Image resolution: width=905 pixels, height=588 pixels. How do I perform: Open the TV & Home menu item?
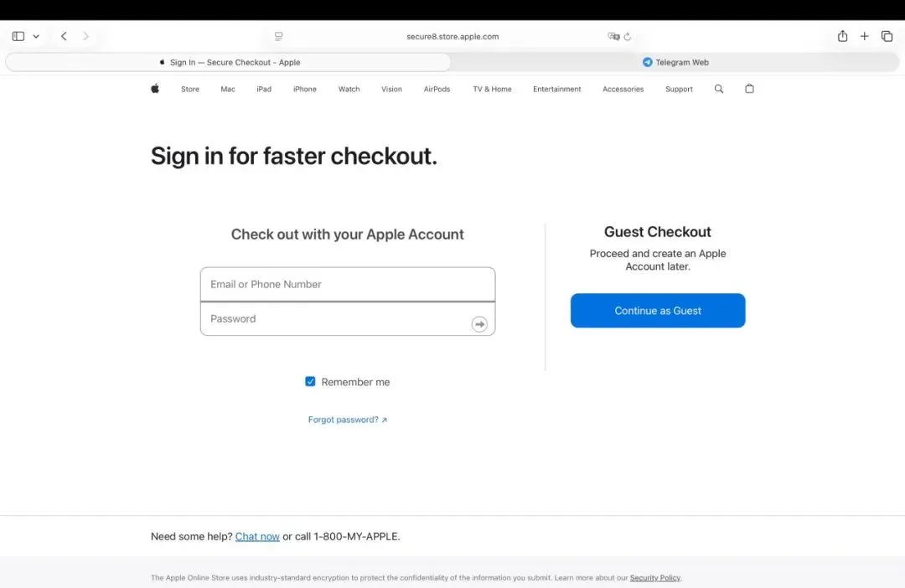493,90
